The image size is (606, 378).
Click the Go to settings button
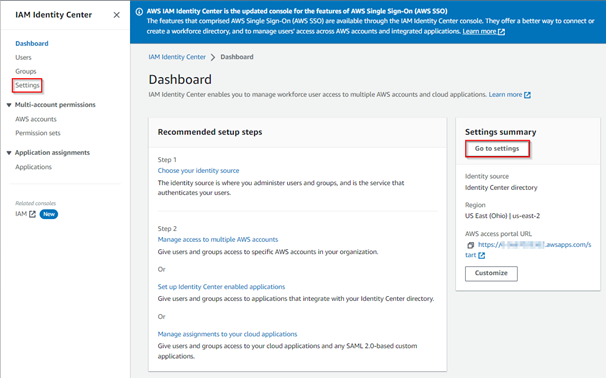pos(497,149)
